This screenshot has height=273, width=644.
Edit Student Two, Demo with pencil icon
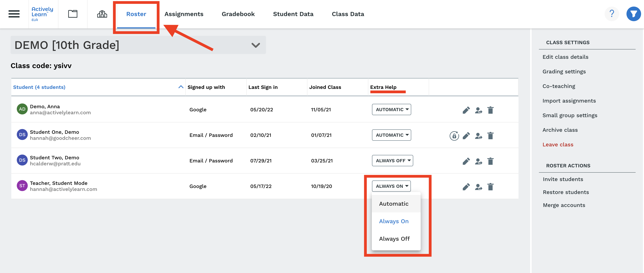click(x=466, y=161)
